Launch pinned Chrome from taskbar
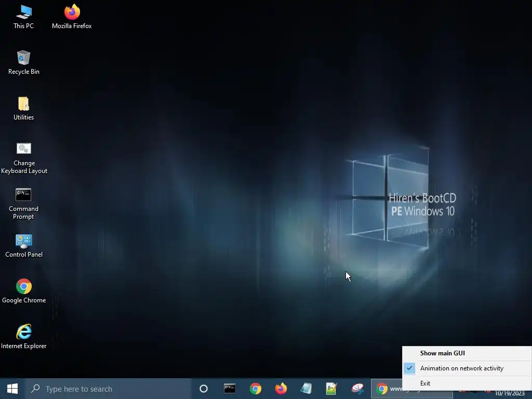 [x=256, y=389]
